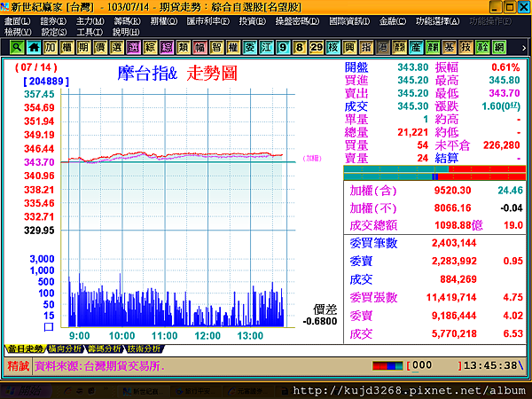The height and width of the screenshot is (399, 532).
Task: Open the 匯市利率(F) menu
Action: tap(208, 21)
